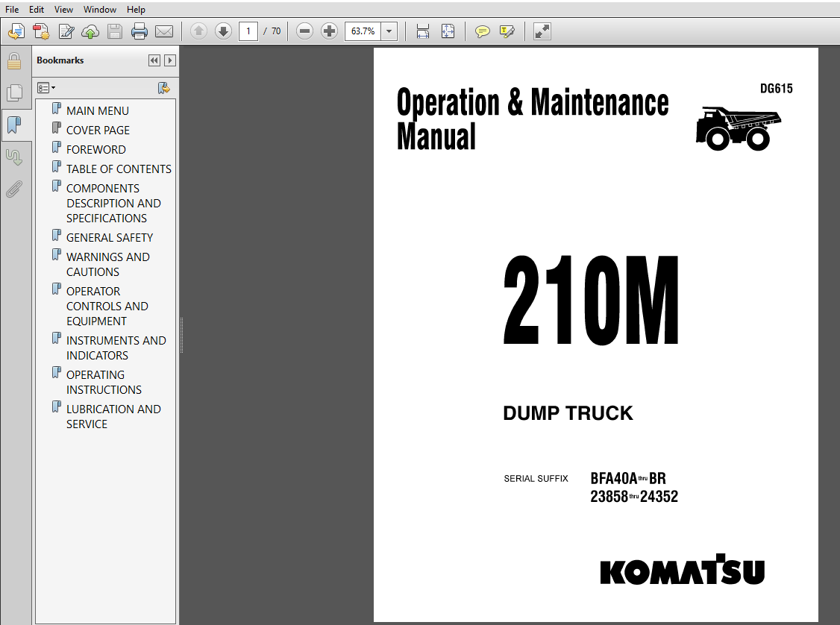Click the new bookmark icon
The image size is (840, 625).
click(164, 88)
